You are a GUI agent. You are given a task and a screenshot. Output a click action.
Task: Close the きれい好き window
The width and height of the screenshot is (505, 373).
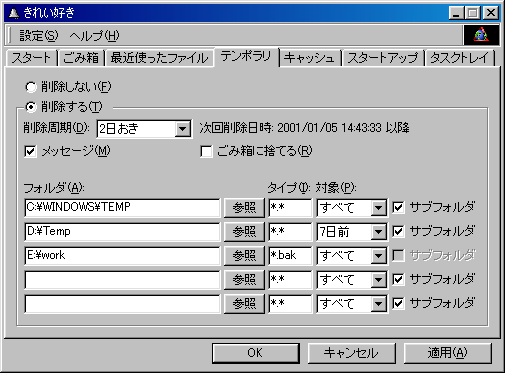(491, 13)
